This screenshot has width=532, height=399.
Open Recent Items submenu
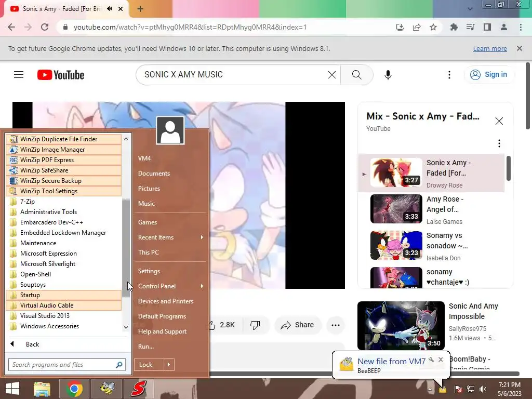point(170,237)
